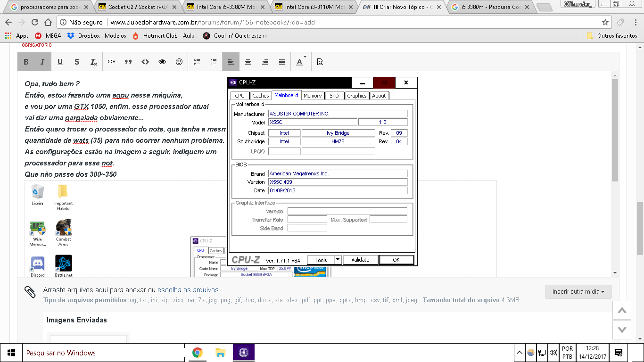Click the Validate button in CPU-Z
Screen dimensions: 644x362
tap(361, 260)
